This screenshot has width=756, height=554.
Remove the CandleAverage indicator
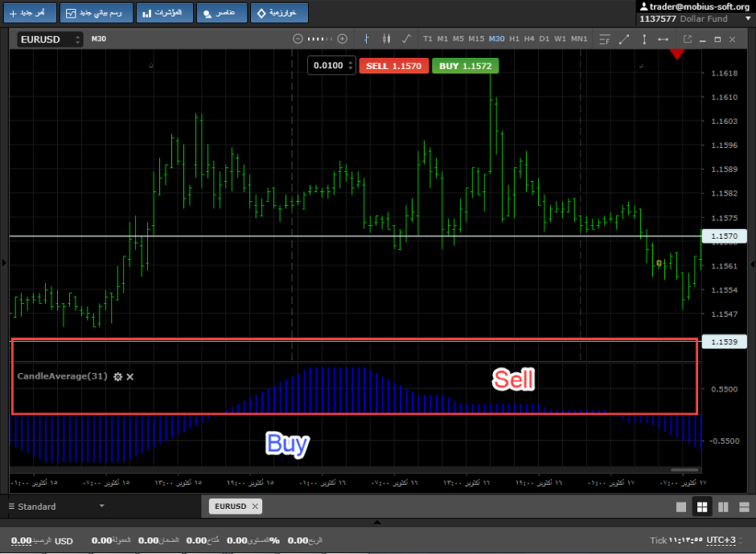pos(130,376)
